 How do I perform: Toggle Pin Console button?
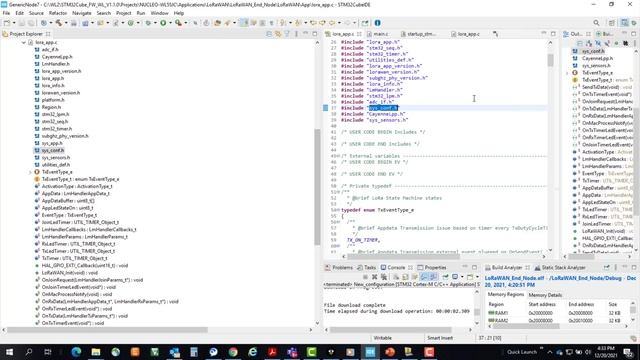point(445,277)
